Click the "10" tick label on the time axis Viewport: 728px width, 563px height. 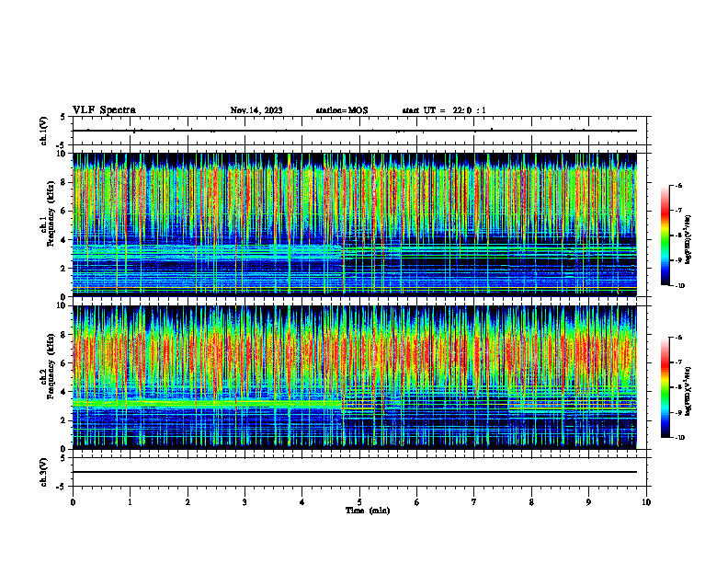pos(646,502)
